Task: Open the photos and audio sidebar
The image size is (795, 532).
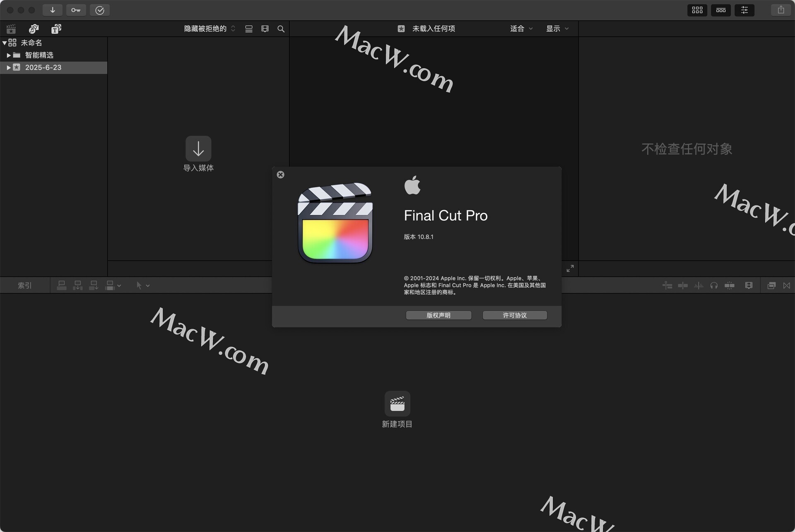Action: 34,29
